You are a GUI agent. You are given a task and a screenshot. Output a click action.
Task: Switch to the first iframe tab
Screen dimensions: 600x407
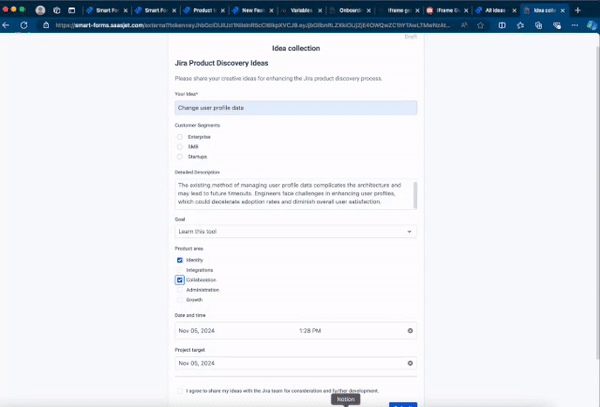tap(398, 10)
